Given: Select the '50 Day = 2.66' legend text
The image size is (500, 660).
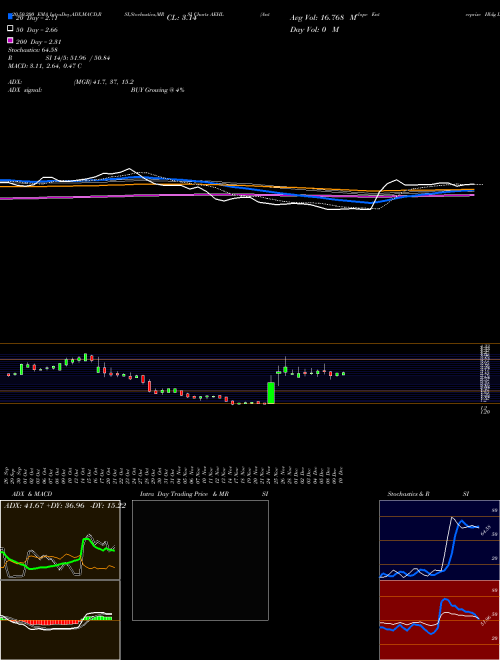Looking at the screenshot, I should 37,30.
